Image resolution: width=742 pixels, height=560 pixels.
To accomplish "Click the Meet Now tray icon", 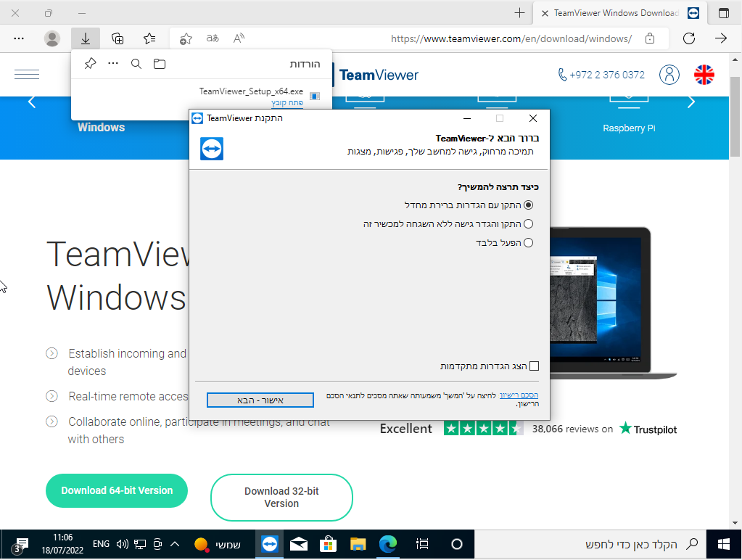I will [157, 544].
